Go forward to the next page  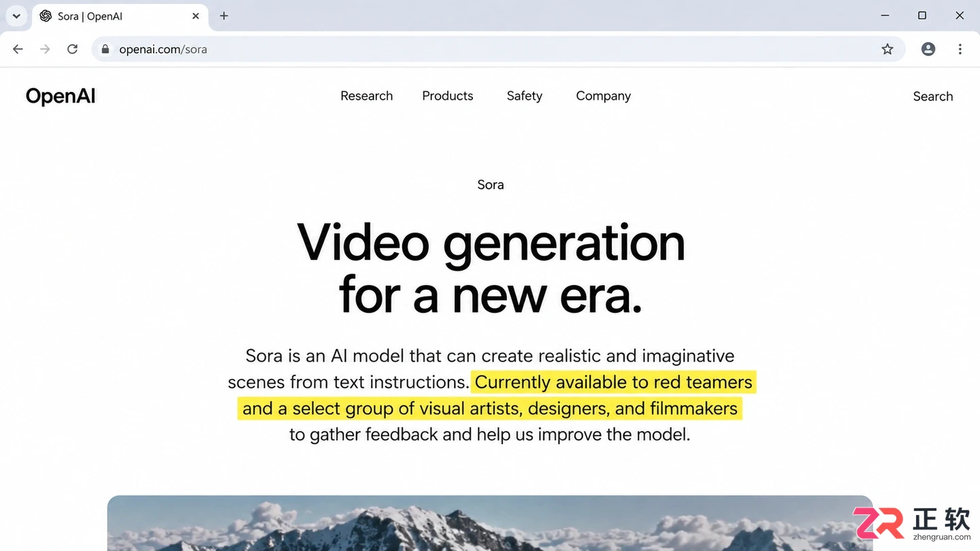coord(45,49)
